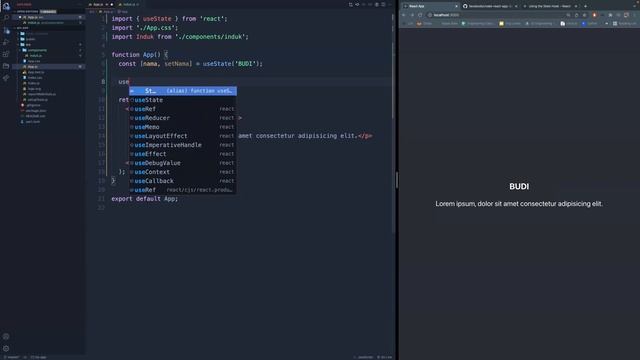Select useReducer from autocomplete list

click(x=183, y=118)
